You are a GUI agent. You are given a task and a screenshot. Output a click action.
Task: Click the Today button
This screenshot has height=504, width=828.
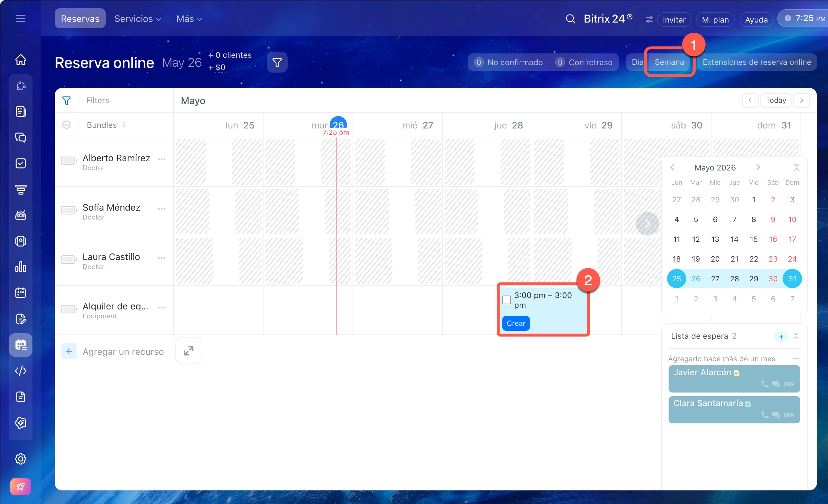pyautogui.click(x=775, y=100)
